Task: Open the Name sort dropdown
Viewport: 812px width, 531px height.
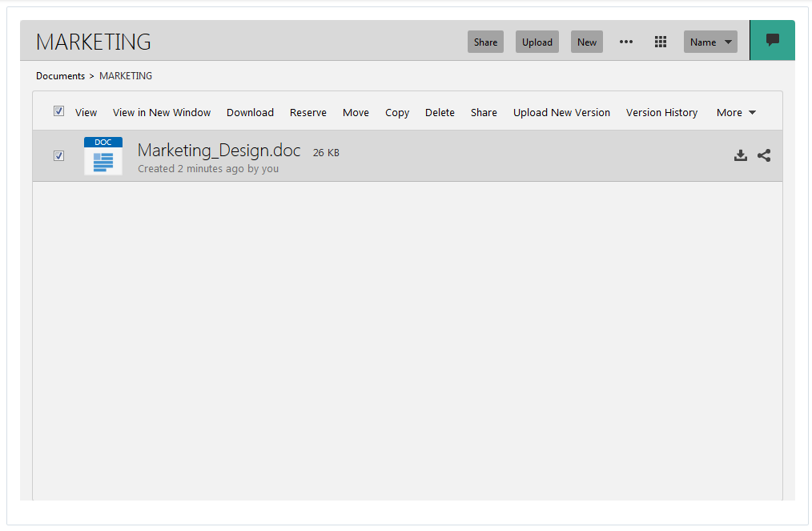Action: pos(710,42)
